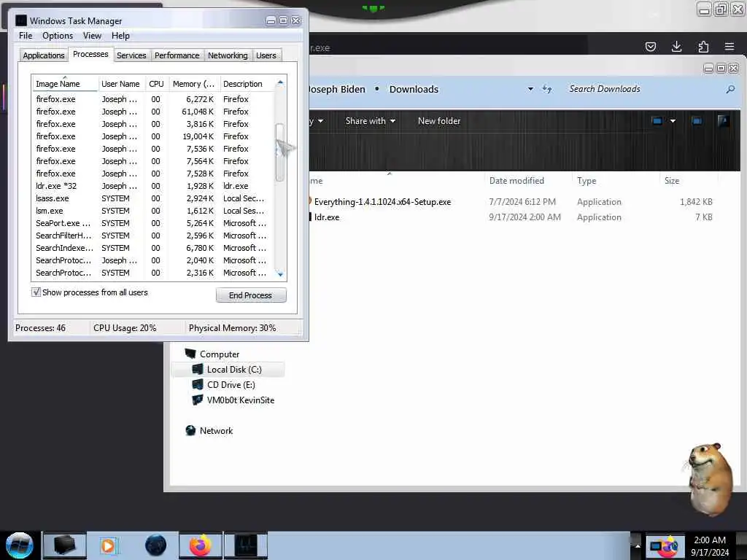Open the Help menu in Task Manager
Viewport: 747px width, 560px height.
click(120, 36)
